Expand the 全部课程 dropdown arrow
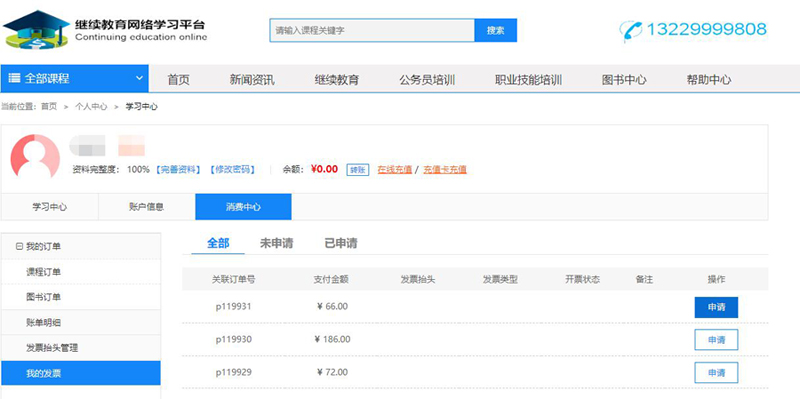The image size is (800, 399). coord(139,78)
